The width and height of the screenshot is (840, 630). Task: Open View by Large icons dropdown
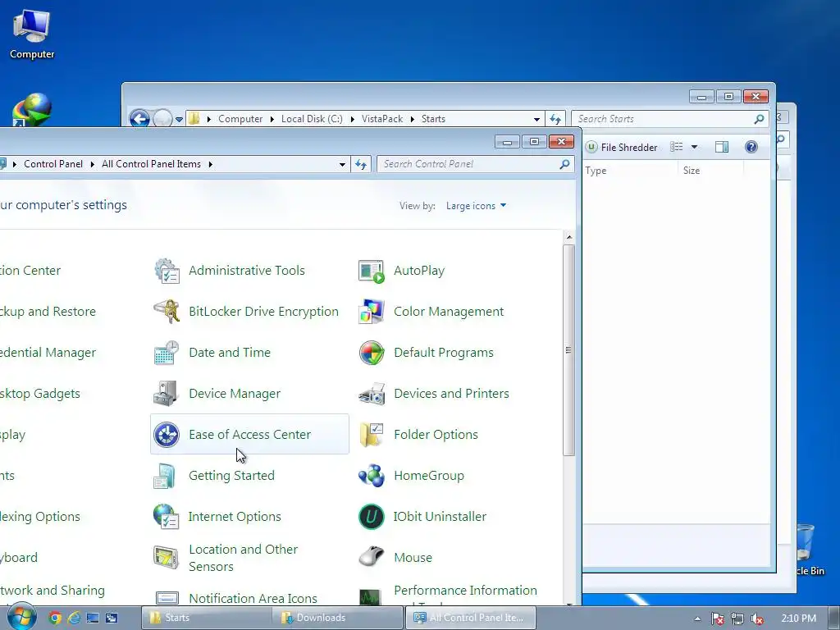[476, 206]
